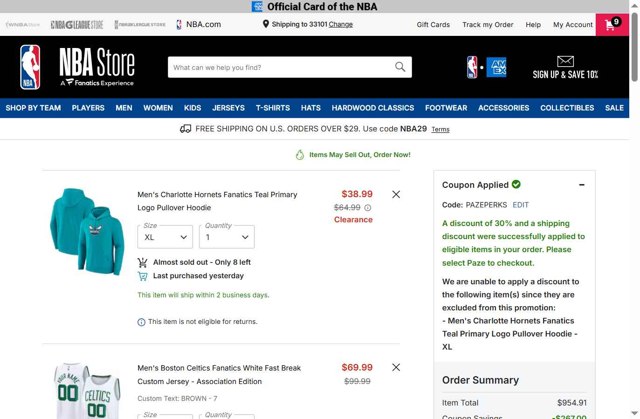
Task: Click Custom Text: BROWN - 7
Action: tap(177, 398)
